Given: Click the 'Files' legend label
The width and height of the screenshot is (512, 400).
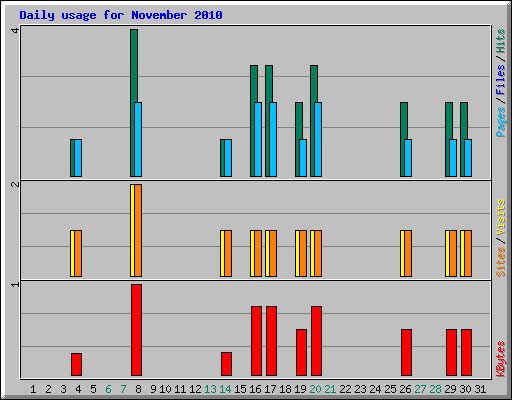Looking at the screenshot, I should pos(500,79).
